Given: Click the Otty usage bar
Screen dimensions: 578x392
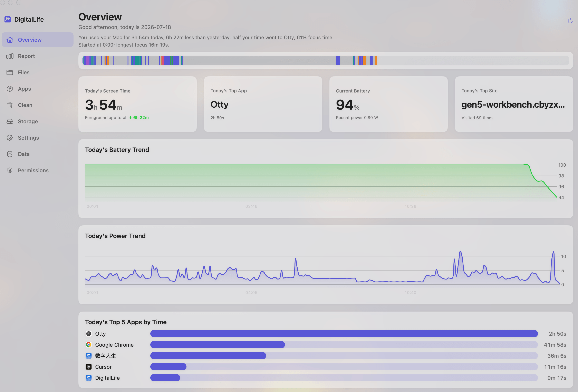Looking at the screenshot, I should pyautogui.click(x=344, y=334).
